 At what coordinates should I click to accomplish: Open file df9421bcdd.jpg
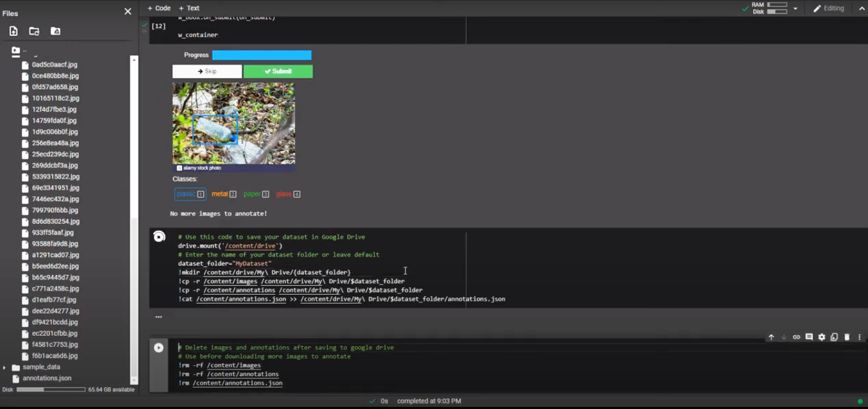tap(54, 322)
